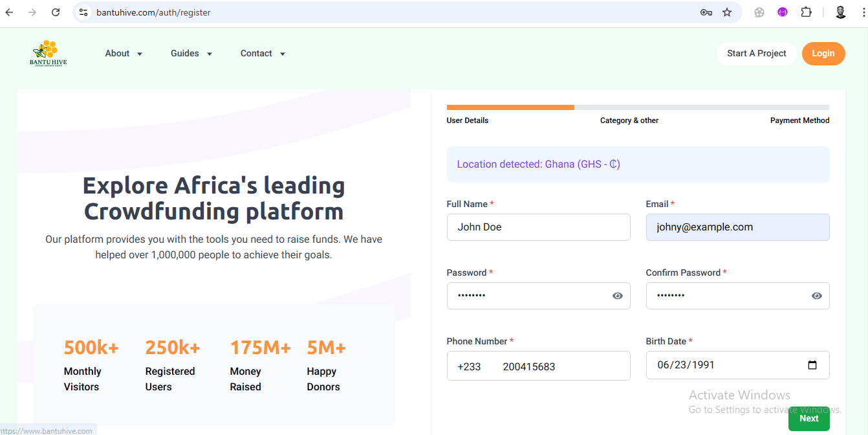The height and width of the screenshot is (435, 868).
Task: Reveal the Password field text
Action: (x=618, y=295)
